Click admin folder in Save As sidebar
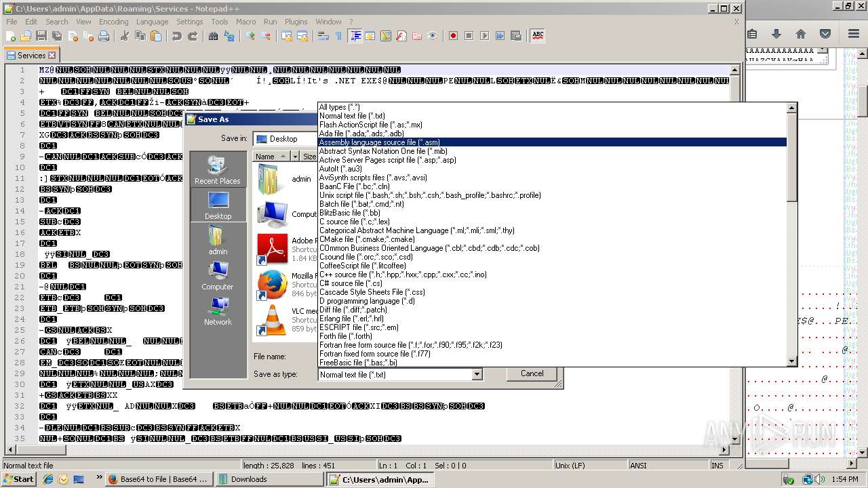868x488 pixels. 217,240
